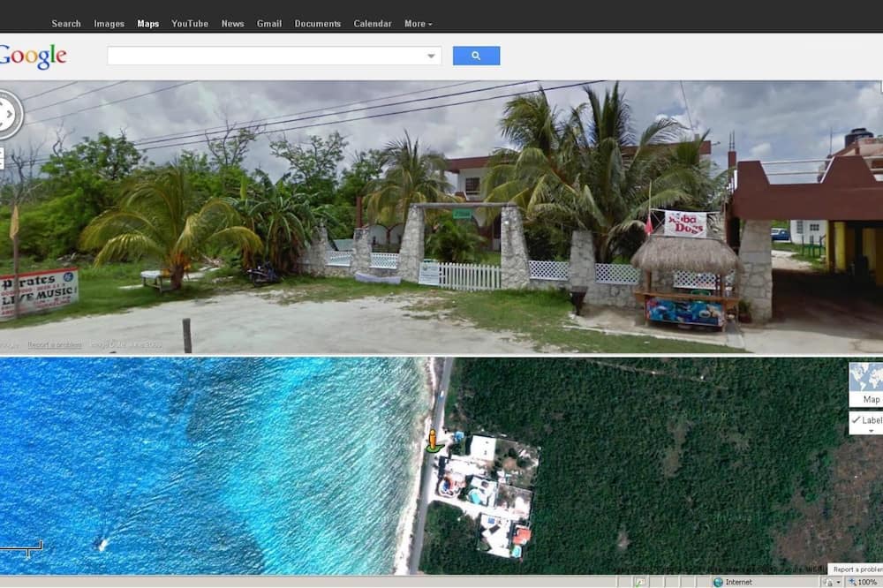Open Calendar from the top bar
The width and height of the screenshot is (883, 588).
(372, 24)
